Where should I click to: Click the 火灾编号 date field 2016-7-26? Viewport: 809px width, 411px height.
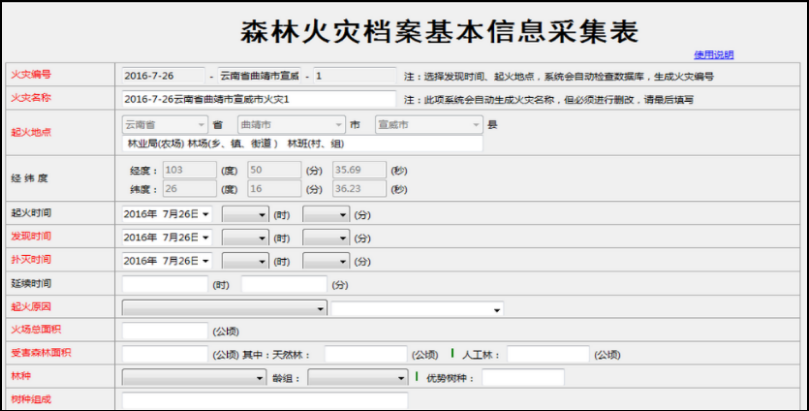164,76
